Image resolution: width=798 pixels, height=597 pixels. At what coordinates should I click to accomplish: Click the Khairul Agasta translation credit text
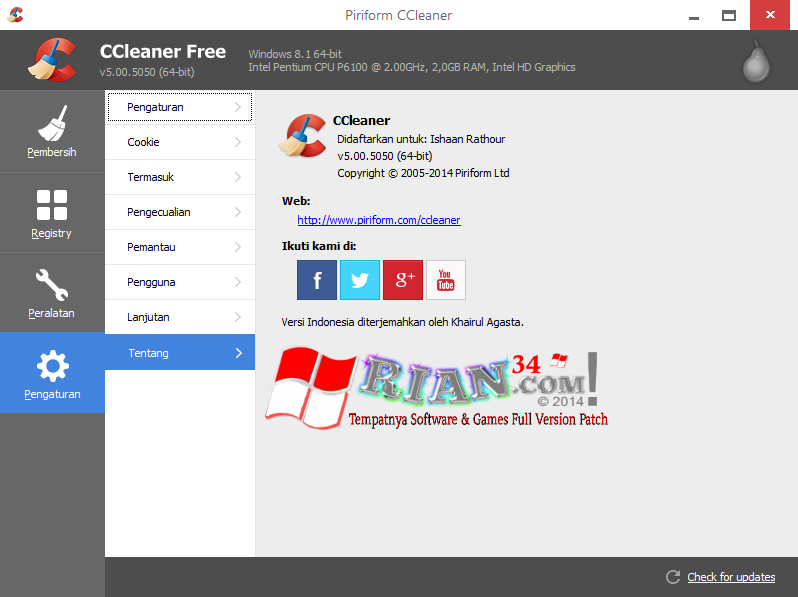[x=403, y=322]
